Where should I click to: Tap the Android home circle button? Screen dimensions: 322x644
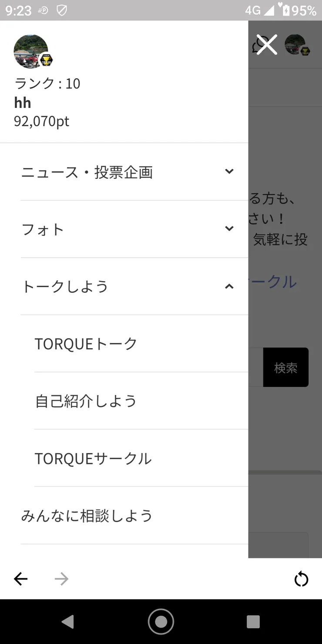(161, 622)
